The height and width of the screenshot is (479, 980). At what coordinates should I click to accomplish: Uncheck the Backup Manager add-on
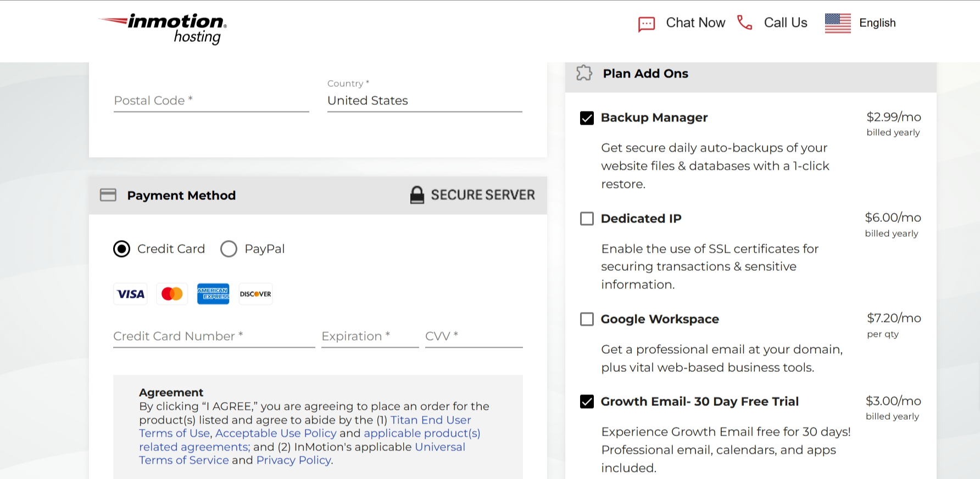pyautogui.click(x=587, y=118)
